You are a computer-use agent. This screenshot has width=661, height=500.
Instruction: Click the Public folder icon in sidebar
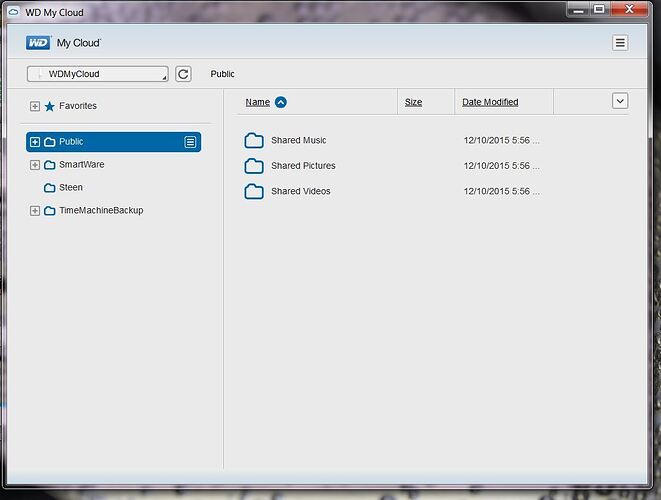point(50,142)
